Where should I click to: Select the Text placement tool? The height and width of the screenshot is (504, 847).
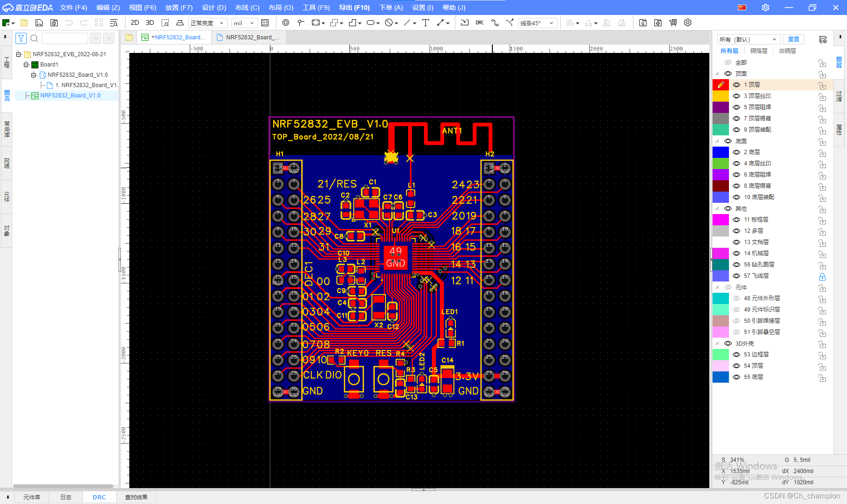[x=425, y=22]
